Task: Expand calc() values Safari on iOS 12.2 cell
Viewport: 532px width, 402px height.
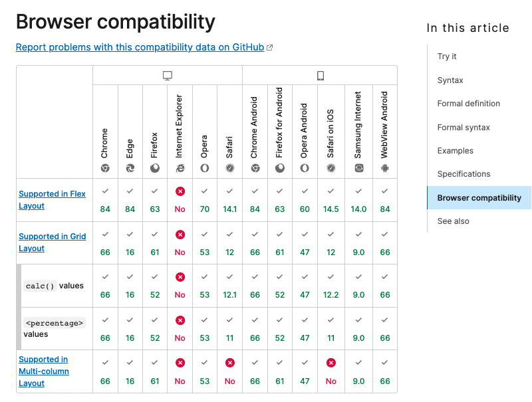Action: [x=331, y=286]
